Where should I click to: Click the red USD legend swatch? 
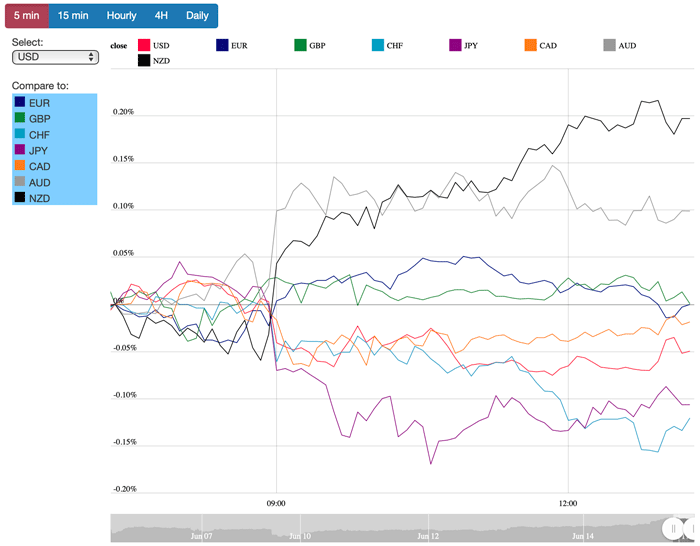[144, 45]
